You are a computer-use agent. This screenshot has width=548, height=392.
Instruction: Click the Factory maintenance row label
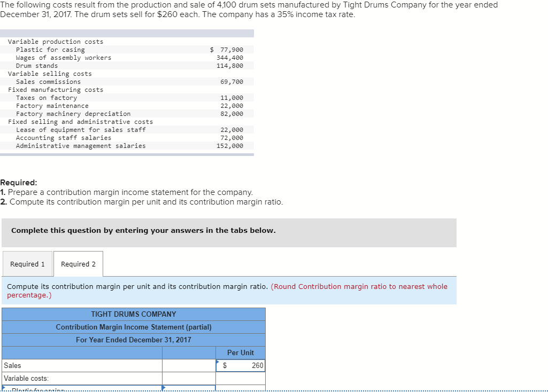click(x=52, y=106)
